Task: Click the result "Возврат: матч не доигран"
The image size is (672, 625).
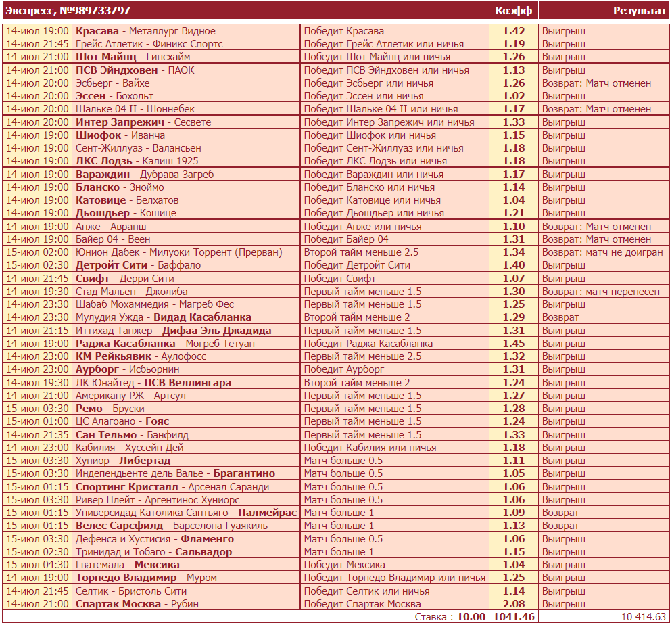Action: [x=602, y=252]
